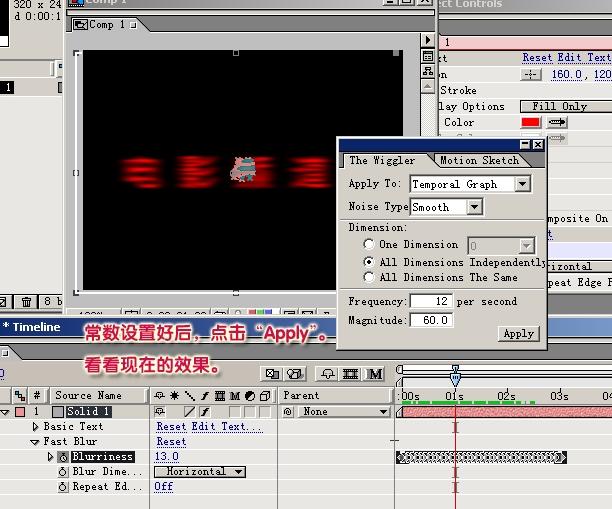Toggle Repeat Edge Pixels stopwatch

click(63, 487)
